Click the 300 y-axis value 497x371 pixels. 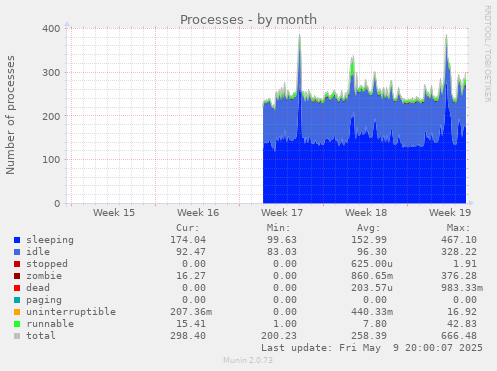click(51, 72)
